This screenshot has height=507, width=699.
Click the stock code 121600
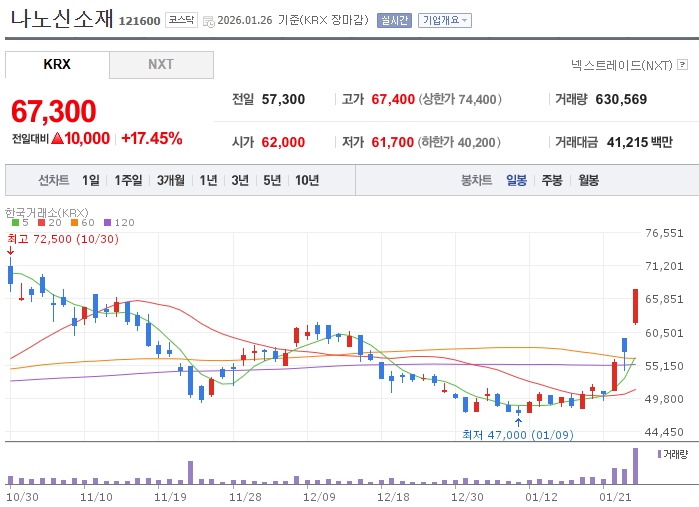click(x=140, y=21)
